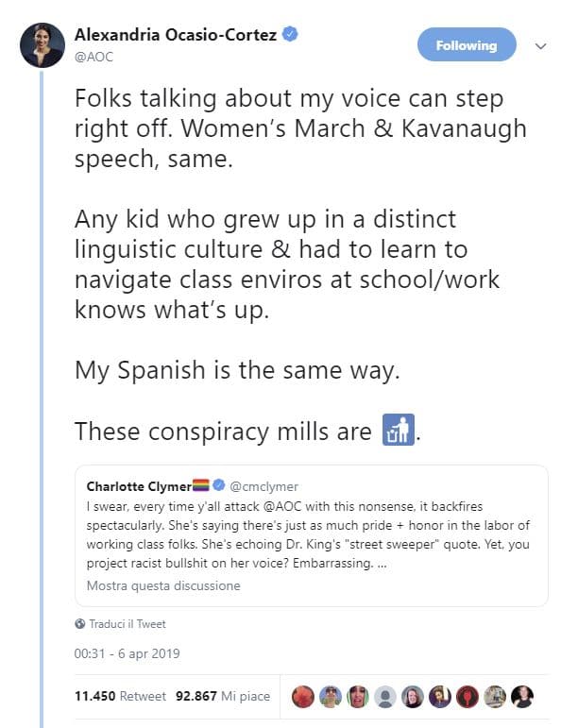This screenshot has height=728, width=578.
Task: Select the Alexandria Ocasio-Cortez display name
Action: (177, 35)
